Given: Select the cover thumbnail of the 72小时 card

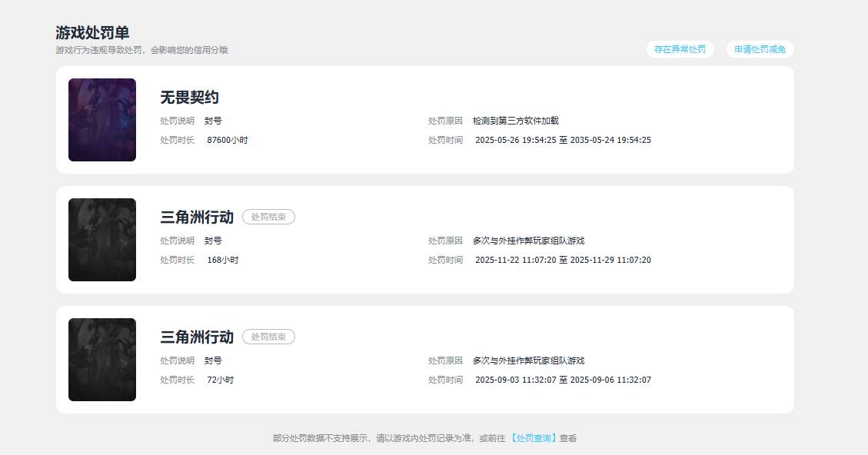Looking at the screenshot, I should point(102,360).
